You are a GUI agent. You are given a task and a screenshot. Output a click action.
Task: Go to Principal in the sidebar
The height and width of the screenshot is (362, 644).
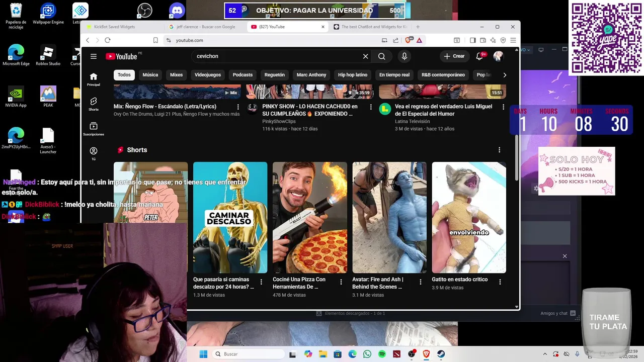pyautogui.click(x=94, y=79)
